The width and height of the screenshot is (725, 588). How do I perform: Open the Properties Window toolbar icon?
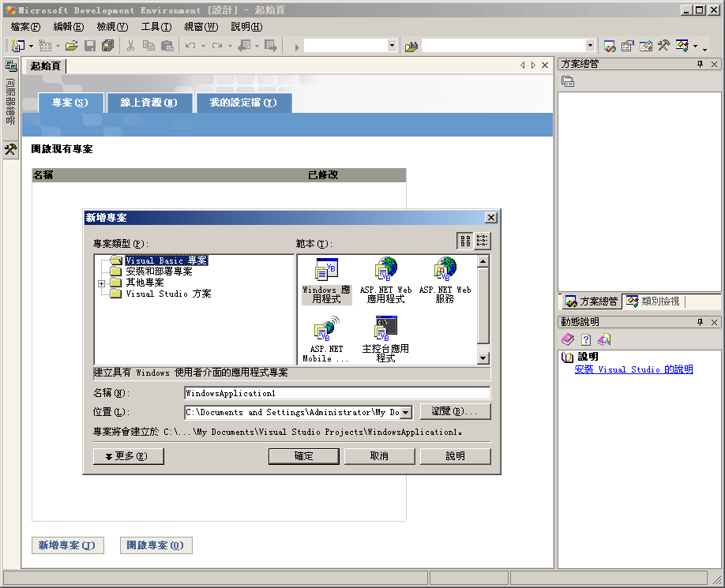tap(627, 46)
